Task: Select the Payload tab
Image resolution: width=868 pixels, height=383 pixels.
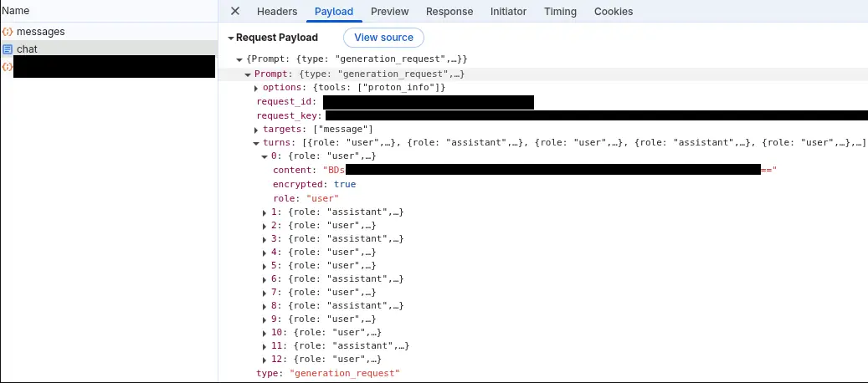Action: click(x=334, y=12)
